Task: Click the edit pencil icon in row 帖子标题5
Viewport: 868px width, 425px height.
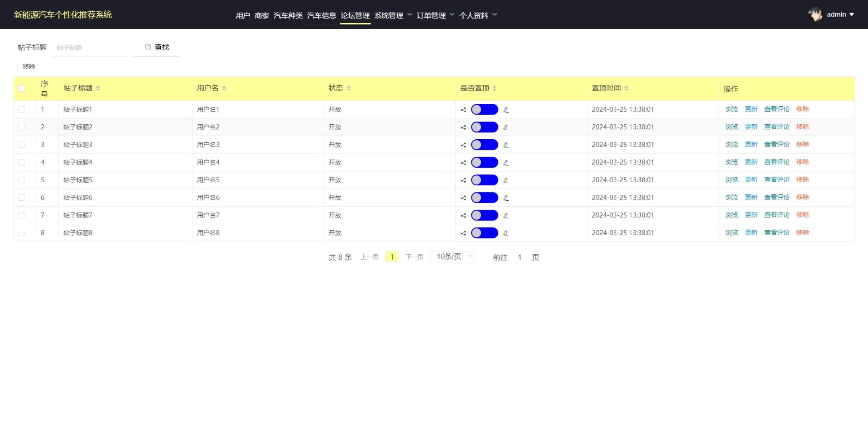Action: click(x=506, y=180)
